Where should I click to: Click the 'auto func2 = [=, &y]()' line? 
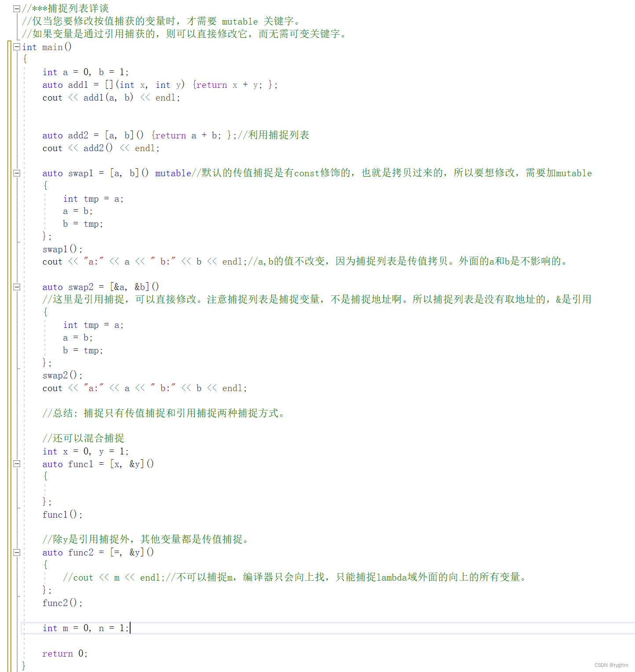pyautogui.click(x=98, y=552)
